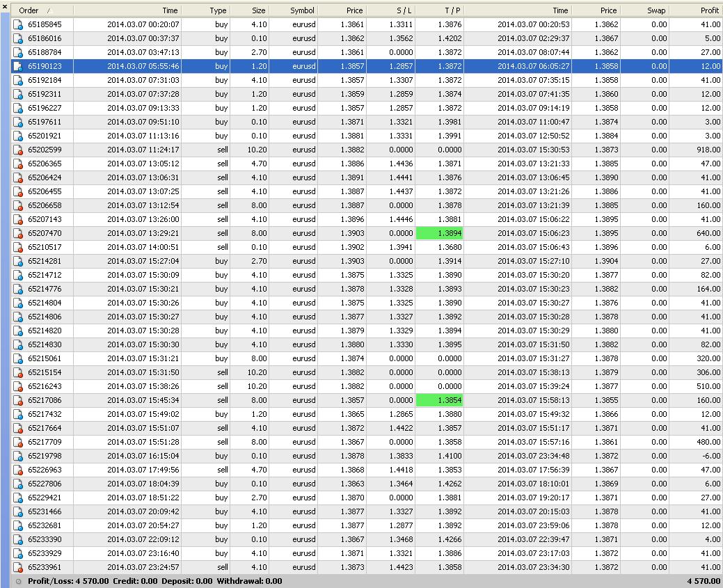Screen dimensions: 723x588
Task: Select order number 65206424
Action: point(45,177)
